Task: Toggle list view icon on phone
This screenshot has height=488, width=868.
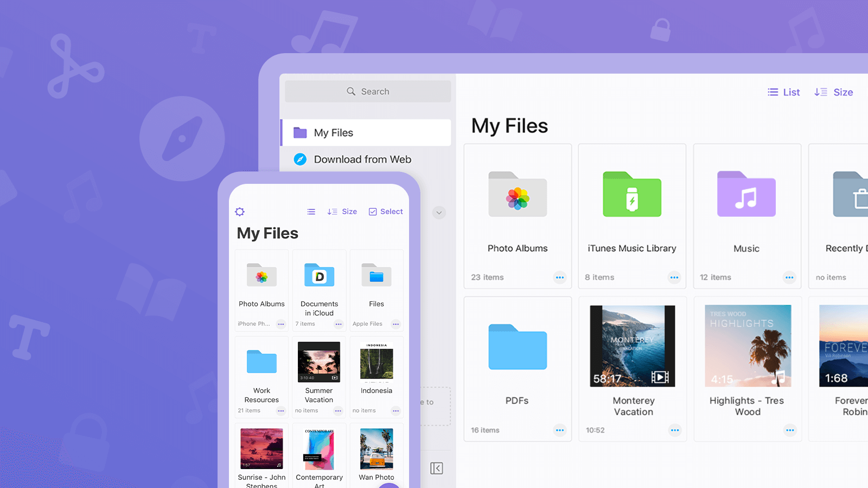Action: coord(311,212)
